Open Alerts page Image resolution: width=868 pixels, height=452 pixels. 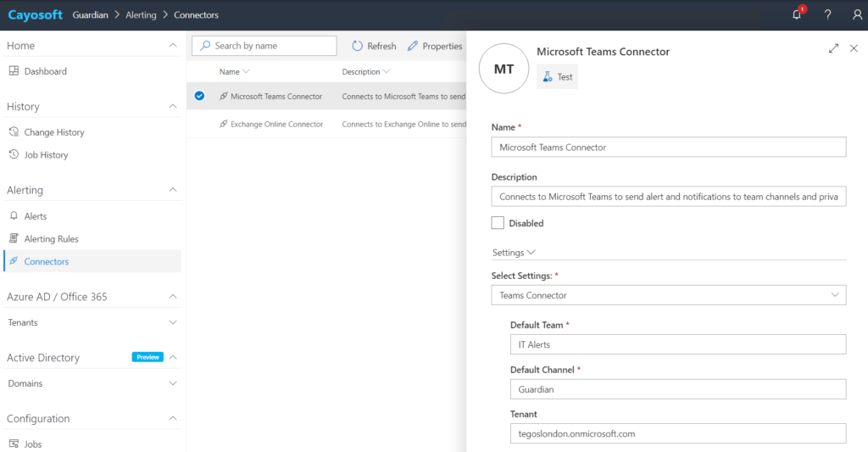point(36,216)
